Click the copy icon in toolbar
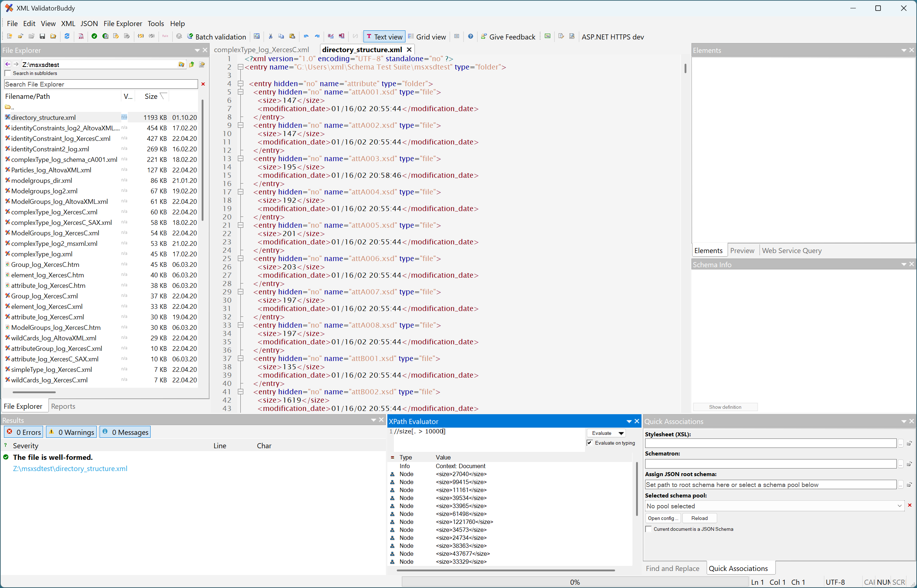The image size is (917, 588). (281, 36)
